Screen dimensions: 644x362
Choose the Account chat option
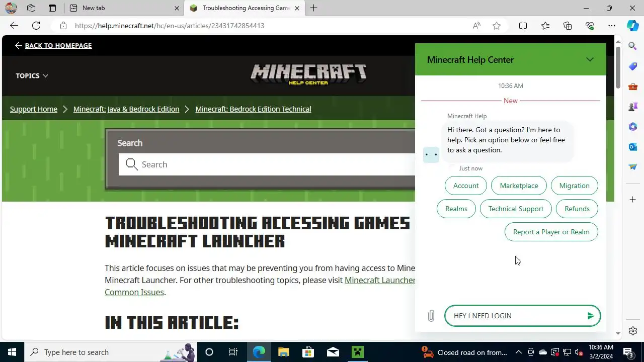466,186
